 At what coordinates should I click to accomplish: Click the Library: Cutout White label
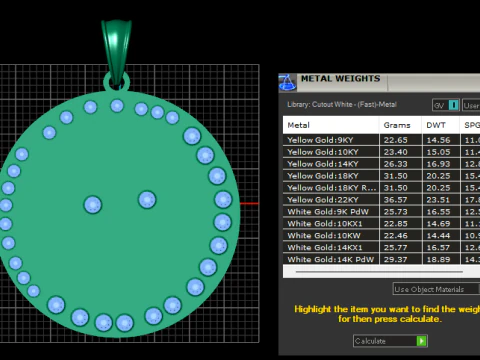click(x=342, y=104)
